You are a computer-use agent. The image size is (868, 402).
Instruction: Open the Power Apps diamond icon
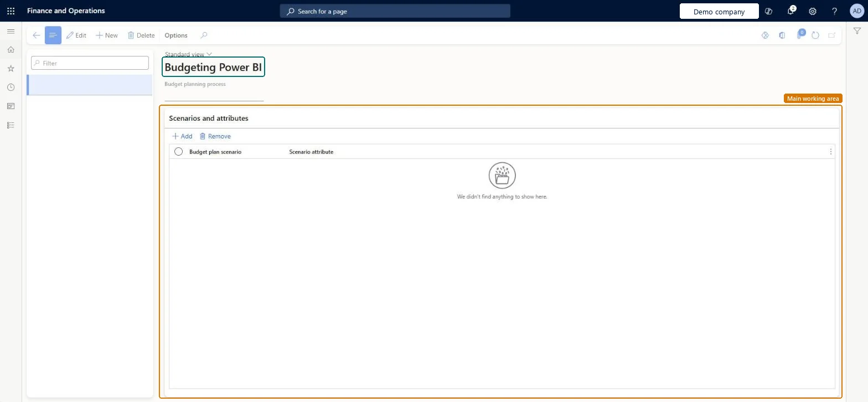[x=765, y=35]
